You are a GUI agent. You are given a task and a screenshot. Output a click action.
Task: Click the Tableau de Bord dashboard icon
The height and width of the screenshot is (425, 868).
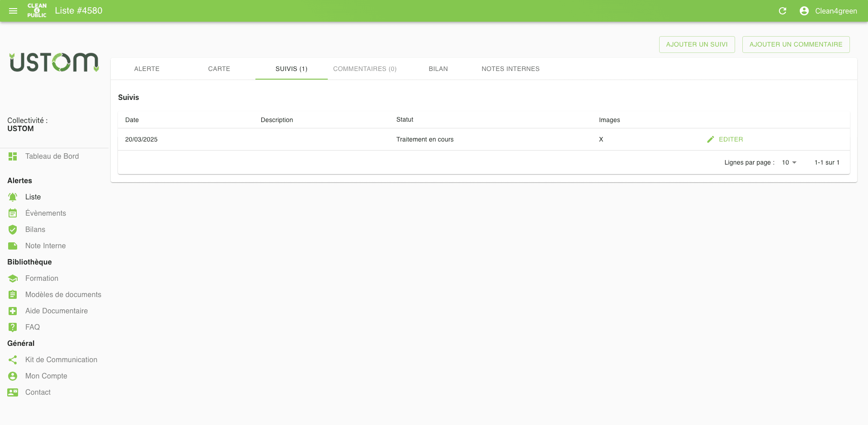(x=13, y=156)
